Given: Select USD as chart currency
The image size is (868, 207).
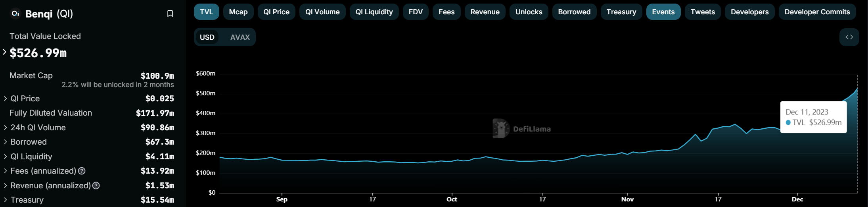Looking at the screenshot, I should [207, 37].
